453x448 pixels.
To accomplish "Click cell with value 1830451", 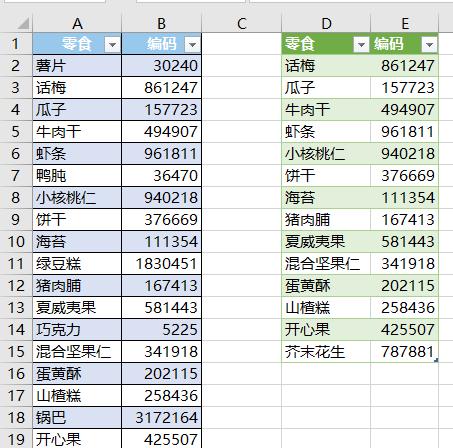I will pyautogui.click(x=162, y=264).
